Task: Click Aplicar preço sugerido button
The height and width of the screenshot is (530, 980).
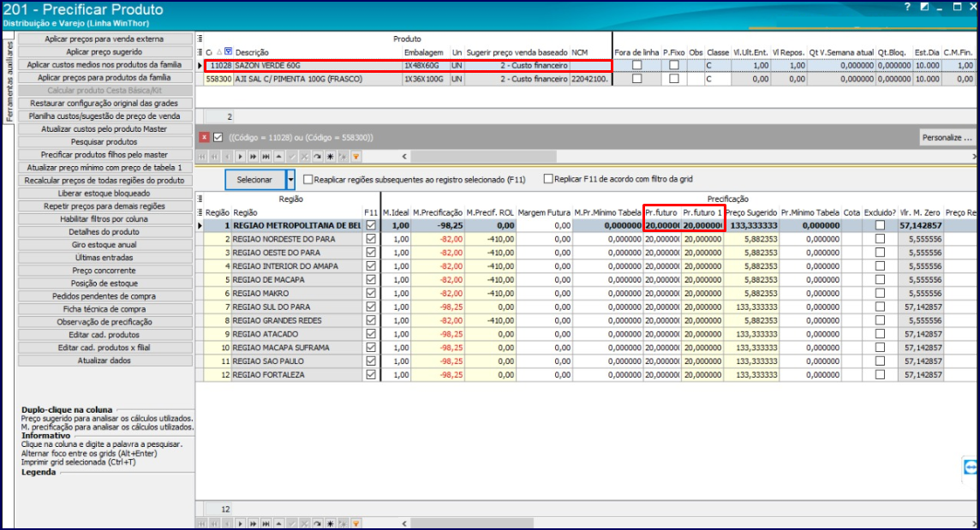Action: (105, 52)
